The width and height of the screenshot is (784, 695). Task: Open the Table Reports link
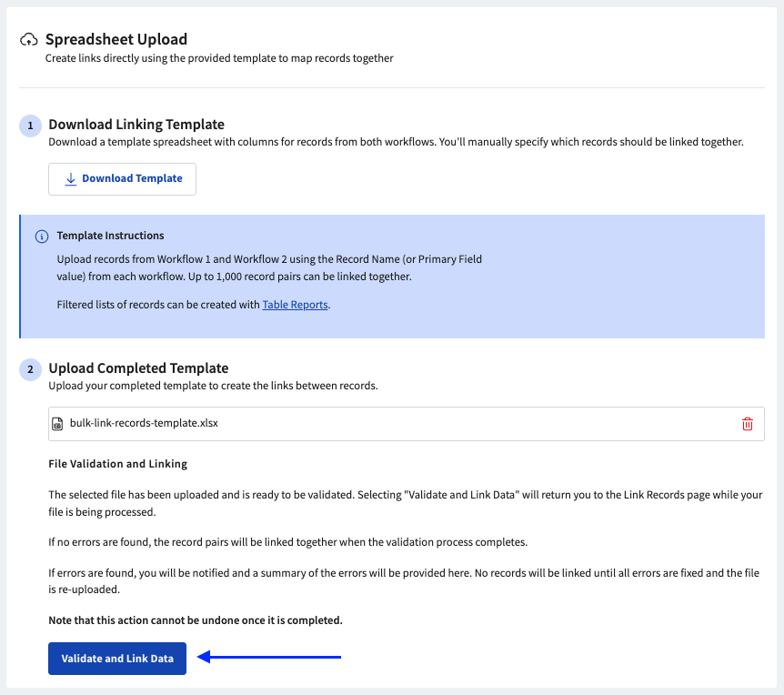coord(295,306)
